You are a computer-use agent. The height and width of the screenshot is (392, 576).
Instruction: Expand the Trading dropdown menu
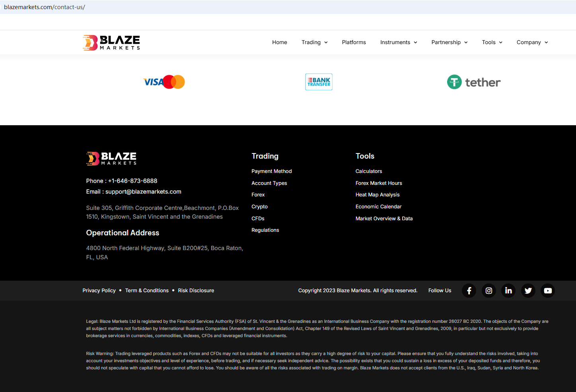pyautogui.click(x=314, y=43)
